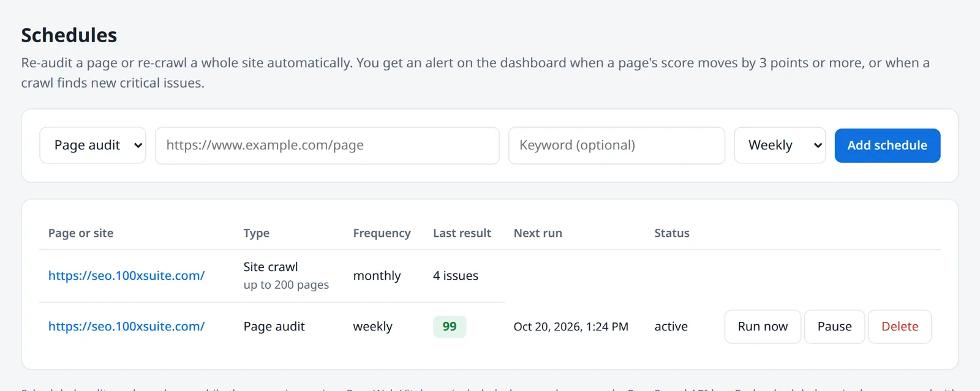Click the Next run column header
The image size is (980, 391).
coord(538,233)
